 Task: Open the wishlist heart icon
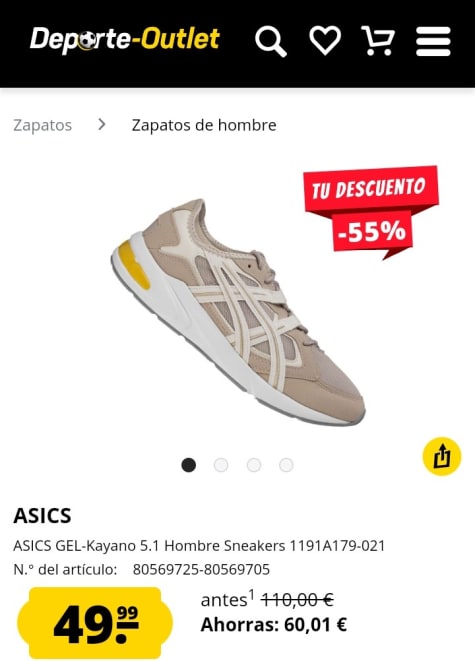325,40
